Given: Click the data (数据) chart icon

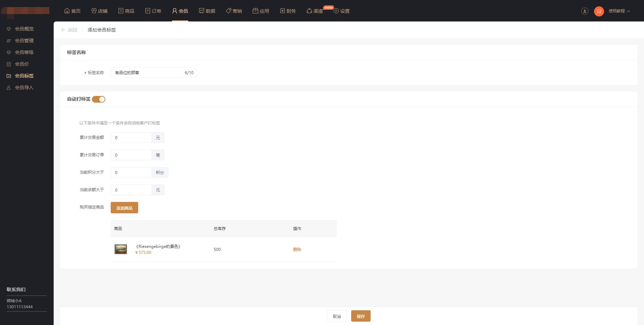Looking at the screenshot, I should (202, 11).
